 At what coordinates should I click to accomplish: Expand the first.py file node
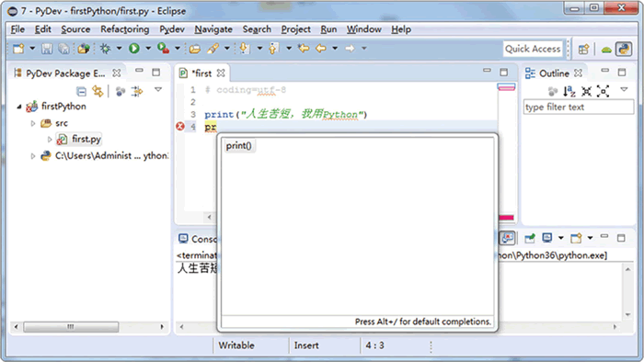point(50,140)
